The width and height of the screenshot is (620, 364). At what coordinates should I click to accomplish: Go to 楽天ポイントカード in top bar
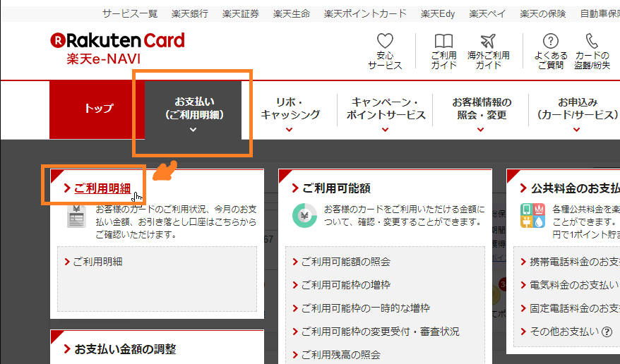(x=365, y=14)
